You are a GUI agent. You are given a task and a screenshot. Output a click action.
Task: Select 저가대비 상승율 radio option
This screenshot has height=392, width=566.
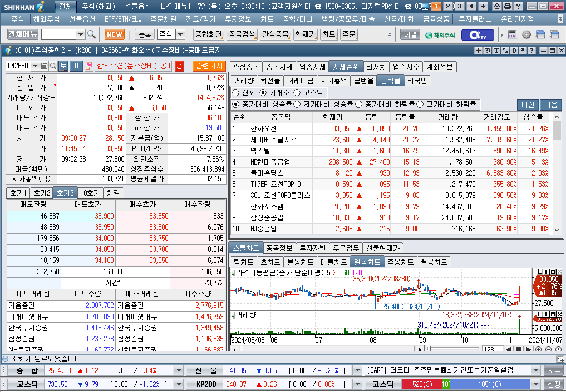pyautogui.click(x=297, y=104)
